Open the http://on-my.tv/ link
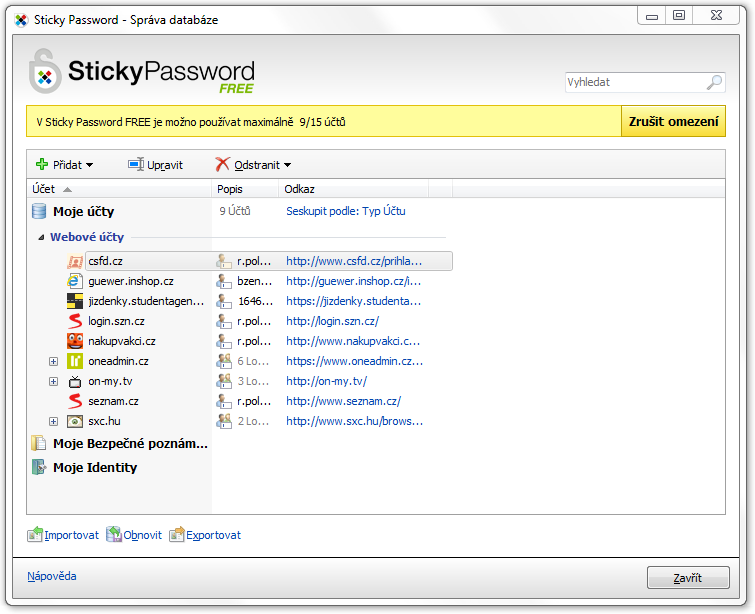 326,381
